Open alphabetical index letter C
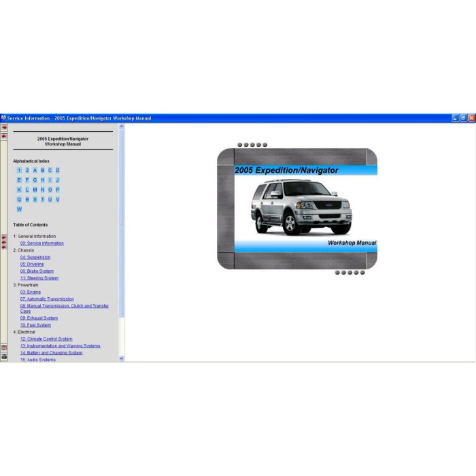Screen dimensions: 476x476 [x=50, y=170]
